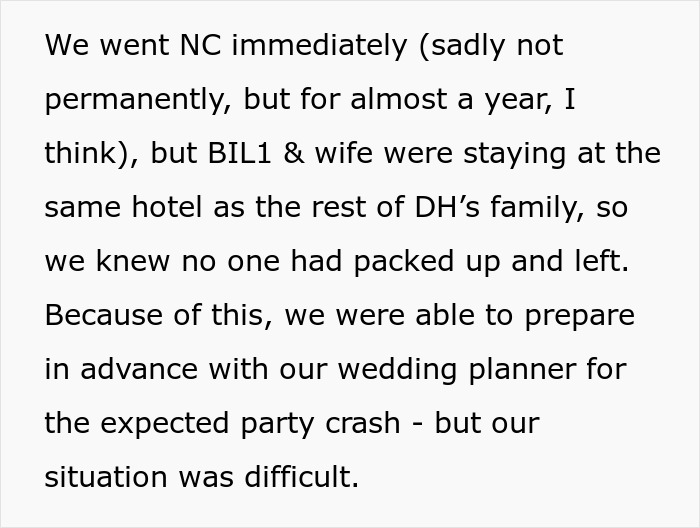The width and height of the screenshot is (700, 528).
Task: Click the word "staying"
Action: pyautogui.click(x=514, y=154)
